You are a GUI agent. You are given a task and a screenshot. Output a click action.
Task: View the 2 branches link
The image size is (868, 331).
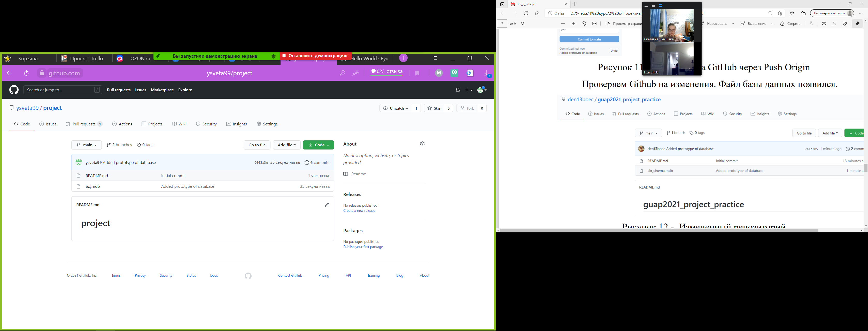point(119,145)
